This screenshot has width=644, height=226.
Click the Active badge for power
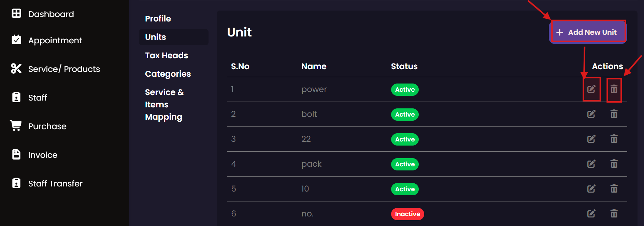(x=405, y=89)
